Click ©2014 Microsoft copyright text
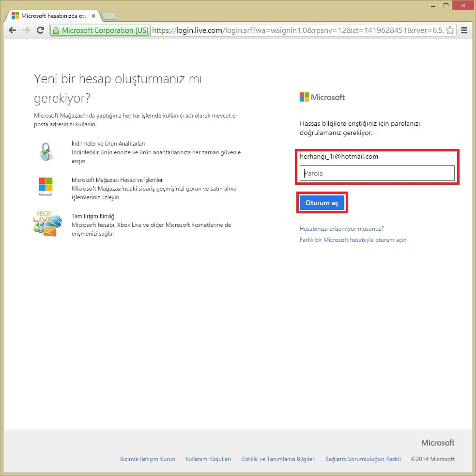Viewport: 476px width, 476px height. point(433,459)
